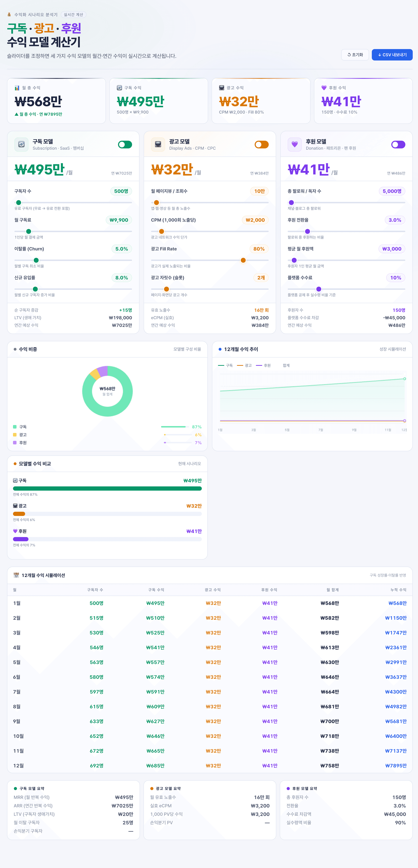
Task: Click the 구독자 수 slider handle
Action: point(19,203)
